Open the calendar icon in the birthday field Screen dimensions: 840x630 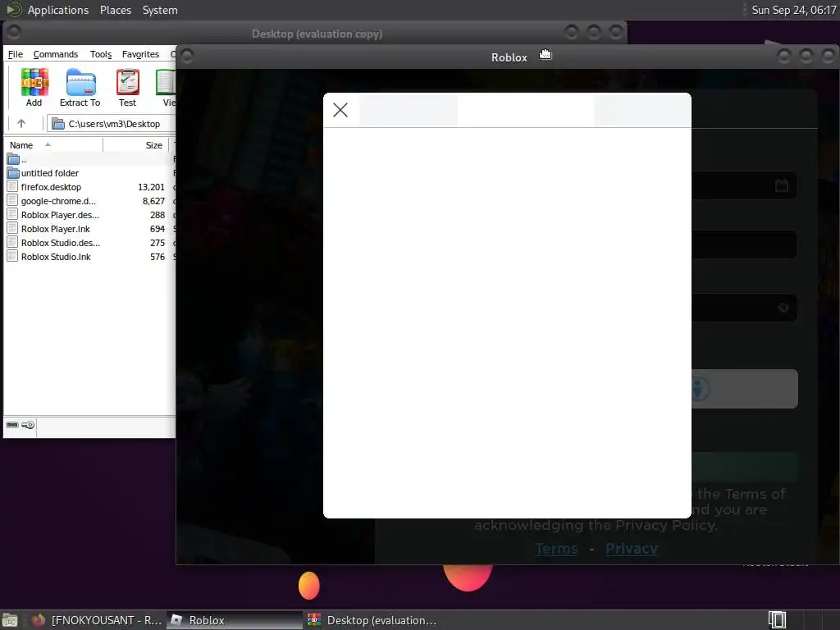click(782, 185)
